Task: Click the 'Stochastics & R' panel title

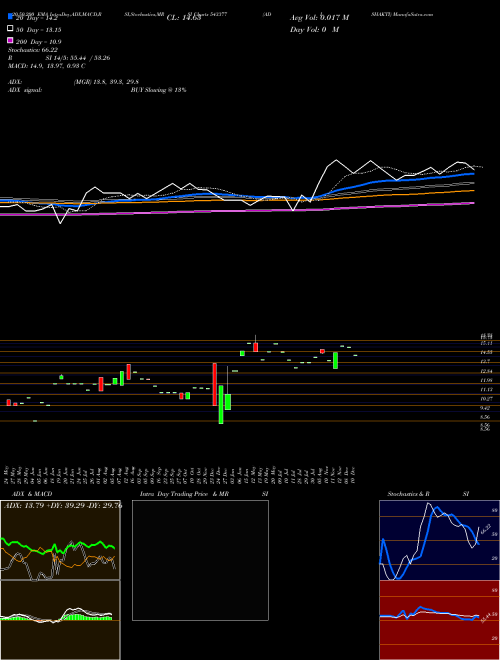Action: 409,494
